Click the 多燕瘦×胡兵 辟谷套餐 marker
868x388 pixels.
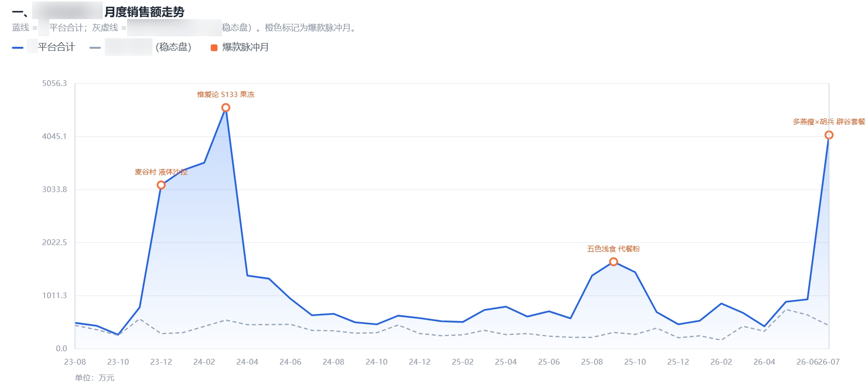tap(829, 135)
